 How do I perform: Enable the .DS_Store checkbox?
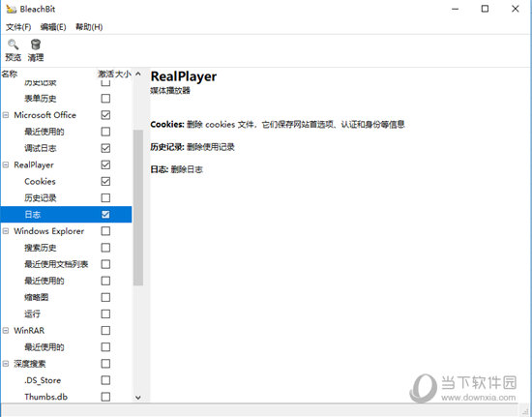coord(105,380)
